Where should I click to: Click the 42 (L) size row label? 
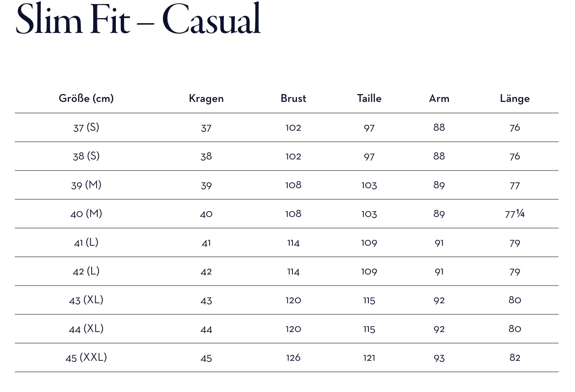(x=86, y=271)
